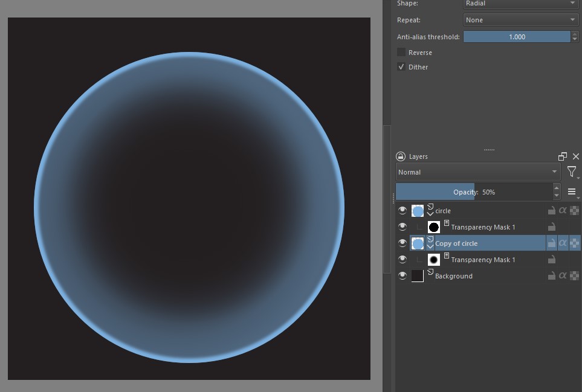
Task: Click the lock docker icon beside Layers title
Action: 401,156
